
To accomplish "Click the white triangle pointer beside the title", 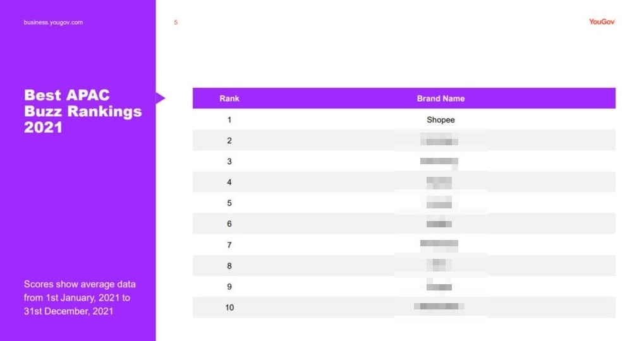I will coord(161,98).
